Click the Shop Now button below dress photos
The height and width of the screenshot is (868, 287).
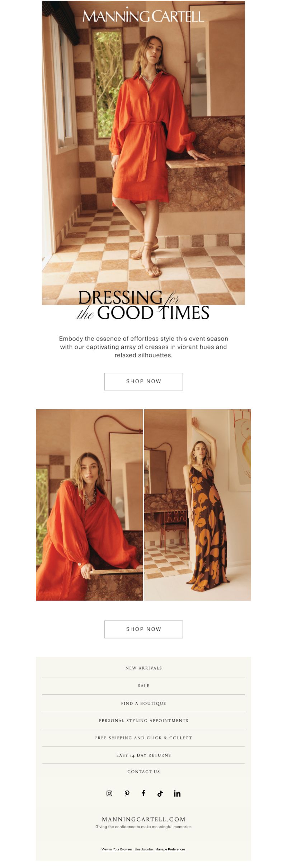(x=143, y=629)
